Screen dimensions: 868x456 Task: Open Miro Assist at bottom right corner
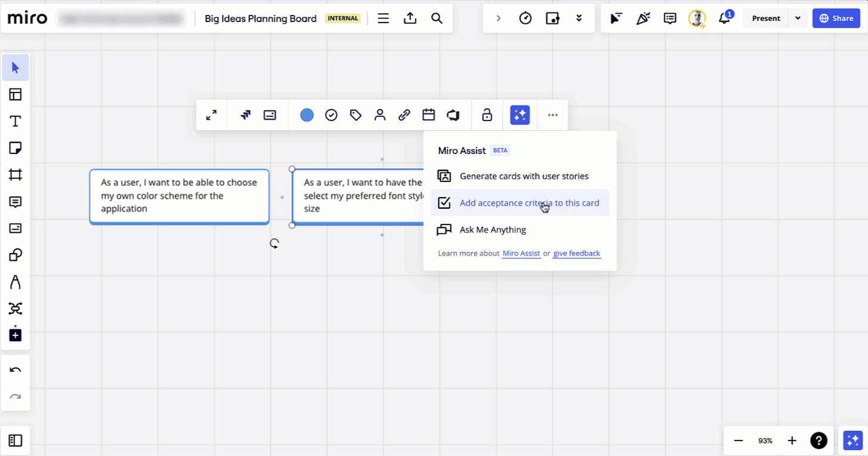(x=852, y=440)
